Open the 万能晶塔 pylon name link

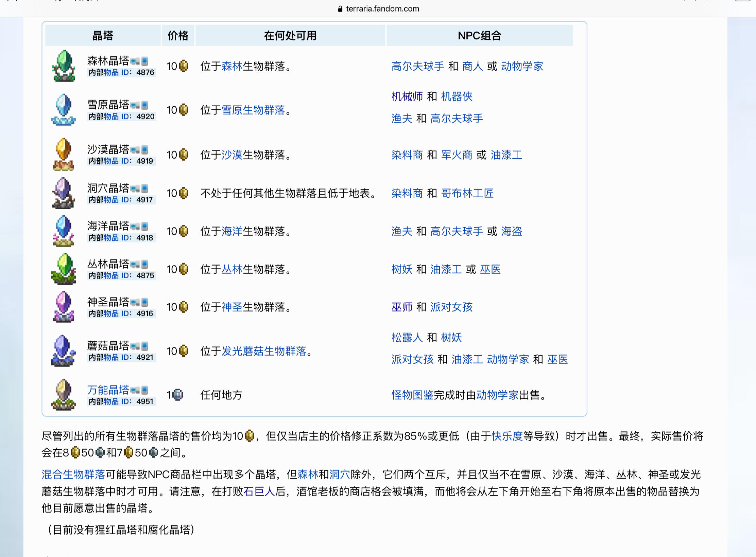pos(108,390)
